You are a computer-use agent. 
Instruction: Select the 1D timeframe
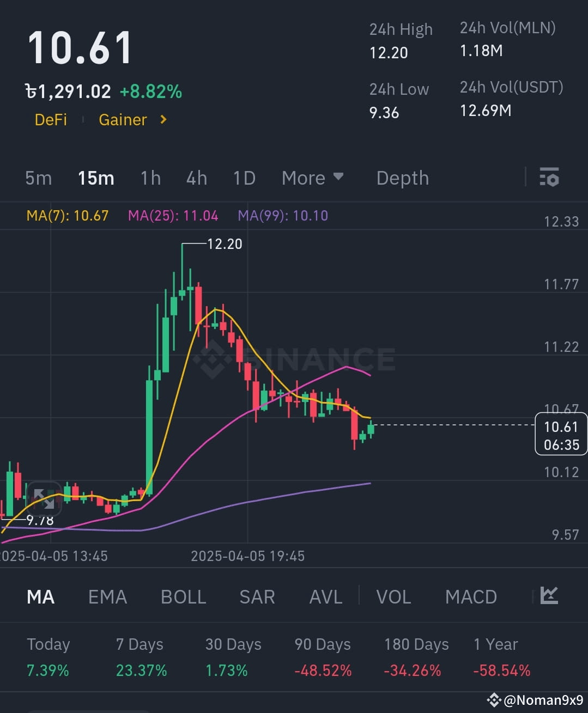(244, 178)
